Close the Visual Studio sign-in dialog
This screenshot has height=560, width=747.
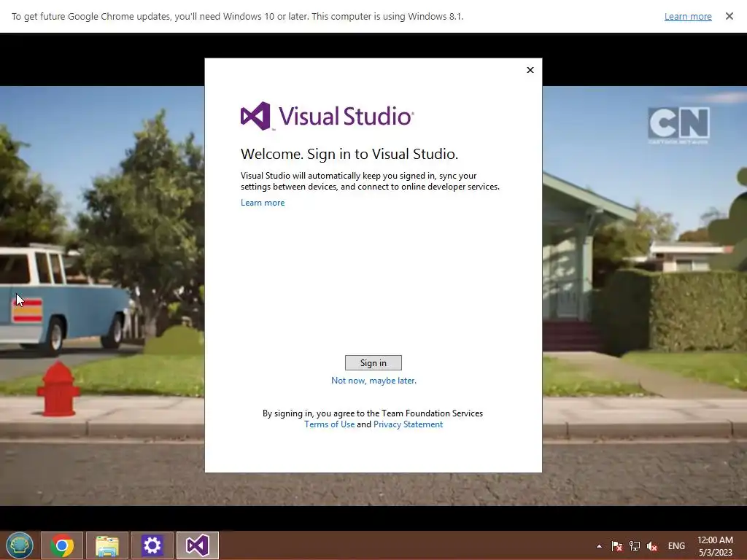click(x=530, y=70)
